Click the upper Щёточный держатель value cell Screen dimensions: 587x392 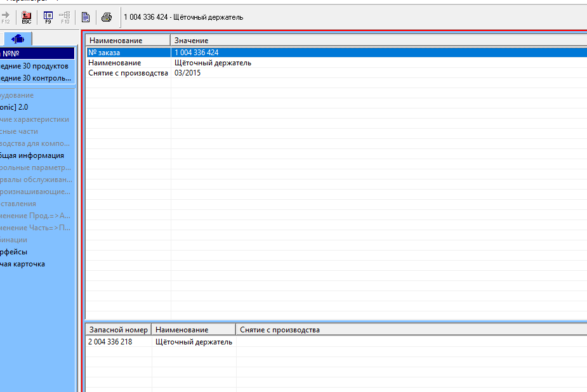pyautogui.click(x=213, y=63)
